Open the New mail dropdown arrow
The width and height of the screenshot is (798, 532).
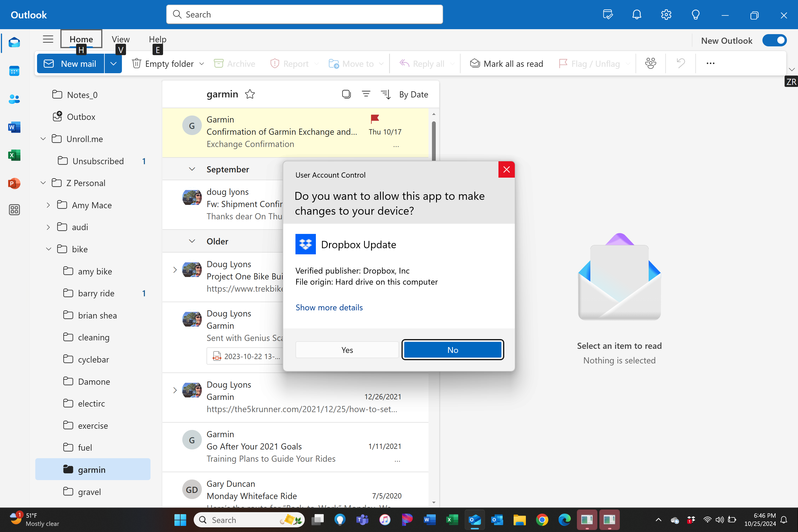pos(113,64)
